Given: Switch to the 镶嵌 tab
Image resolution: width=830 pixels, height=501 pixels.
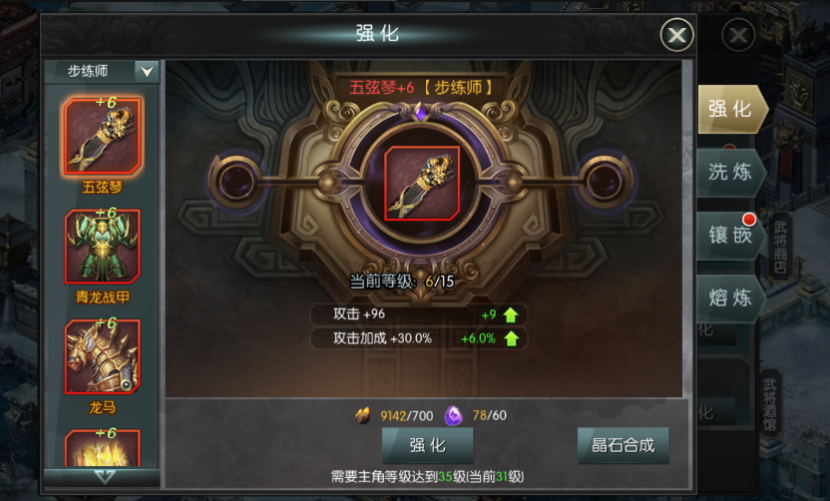Looking at the screenshot, I should click(730, 235).
